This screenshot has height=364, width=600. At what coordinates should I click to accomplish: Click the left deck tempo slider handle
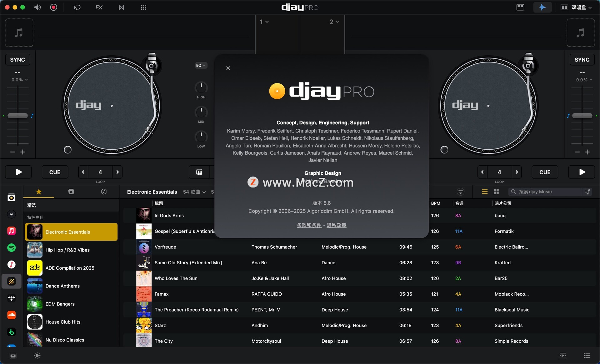[x=17, y=116]
